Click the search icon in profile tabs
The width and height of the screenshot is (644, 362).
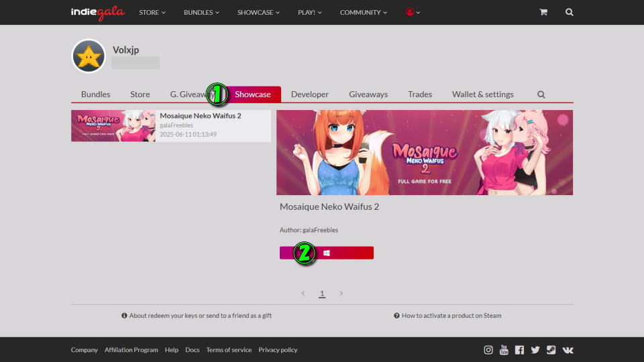[x=541, y=95]
